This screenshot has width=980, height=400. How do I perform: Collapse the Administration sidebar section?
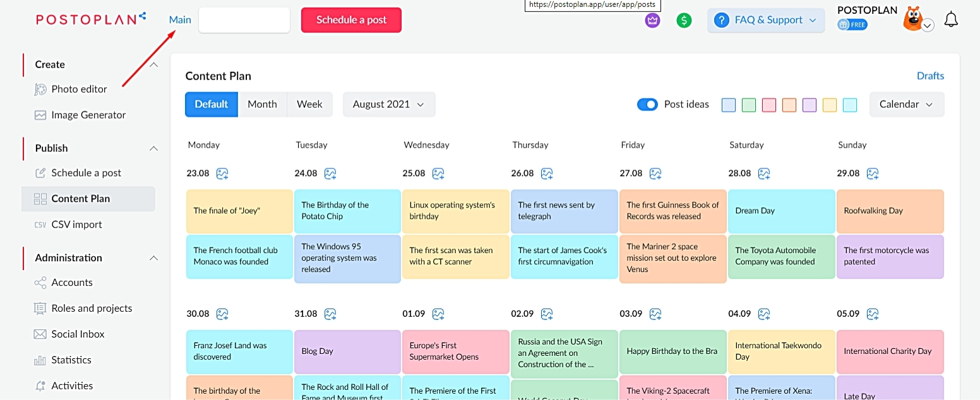click(153, 257)
